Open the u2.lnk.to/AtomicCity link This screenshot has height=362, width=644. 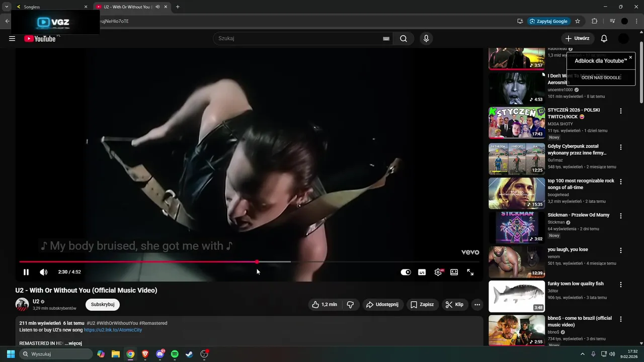(x=113, y=330)
